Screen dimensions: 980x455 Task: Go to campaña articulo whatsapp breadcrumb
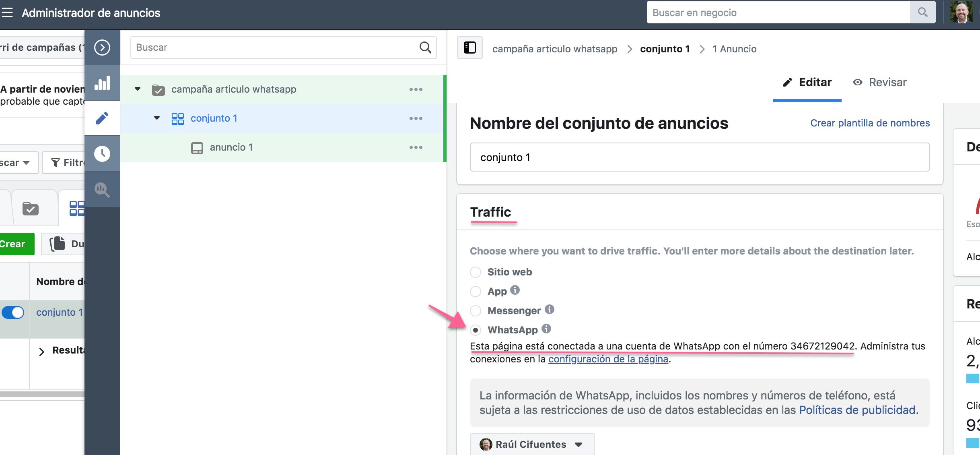coord(555,49)
